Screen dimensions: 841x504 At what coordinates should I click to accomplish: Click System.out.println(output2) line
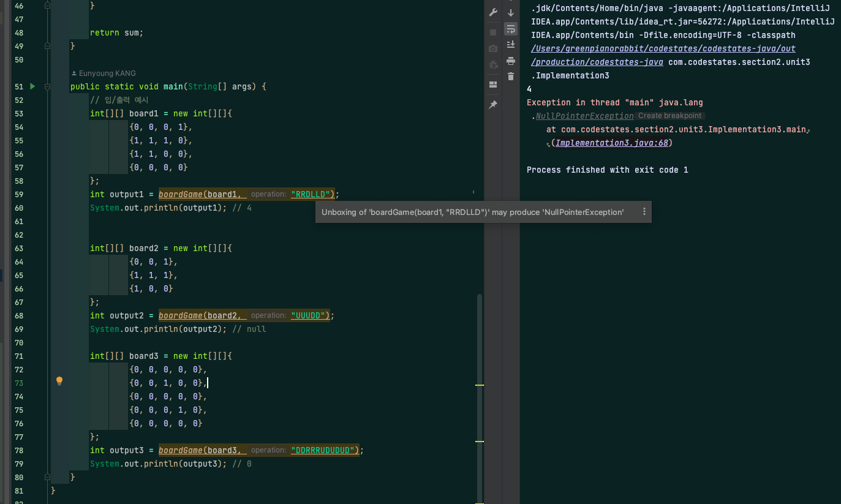click(x=159, y=329)
